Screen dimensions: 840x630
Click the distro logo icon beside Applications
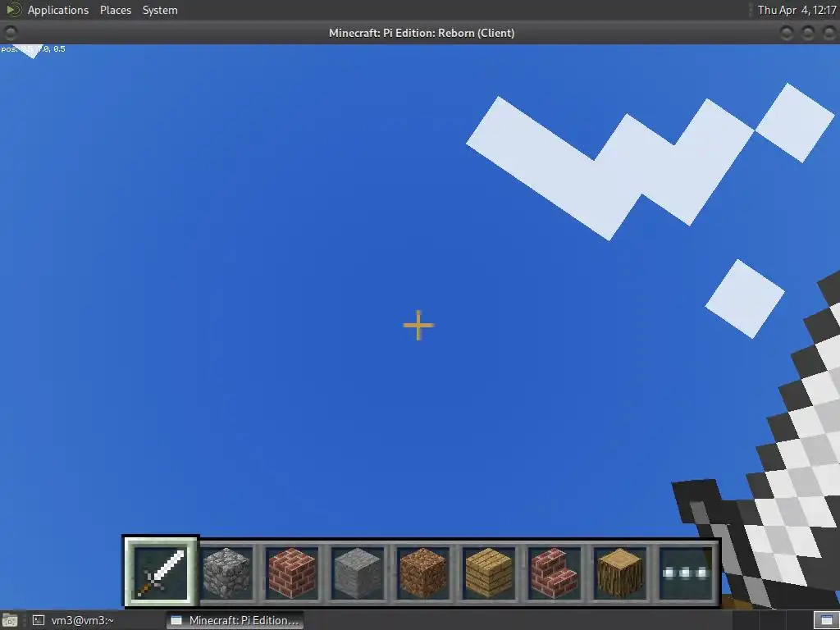pos(13,10)
